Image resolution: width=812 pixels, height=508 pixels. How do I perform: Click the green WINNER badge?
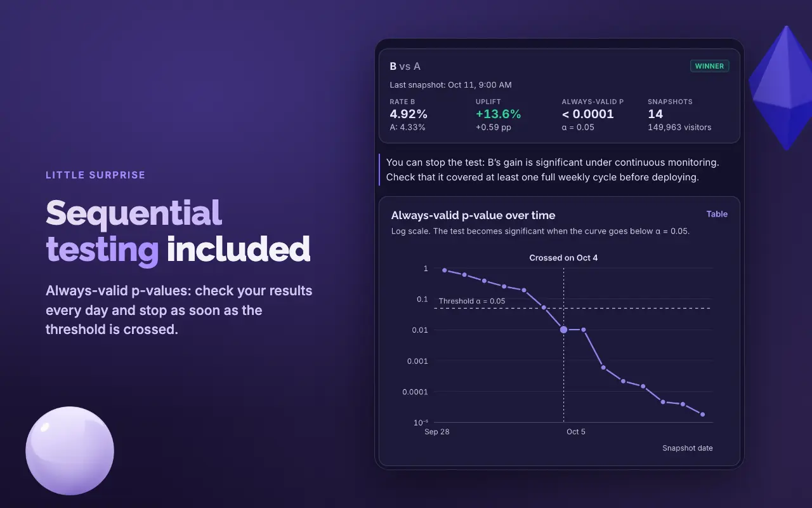pyautogui.click(x=709, y=66)
